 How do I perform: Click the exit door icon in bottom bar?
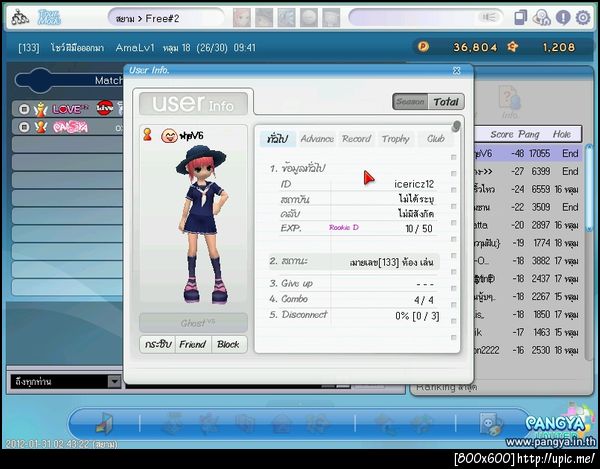104,423
